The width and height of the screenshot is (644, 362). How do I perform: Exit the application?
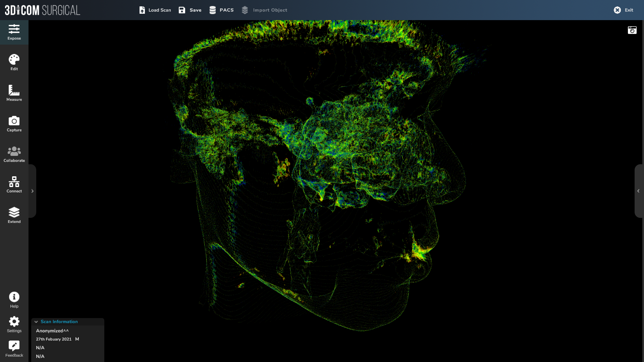click(x=623, y=10)
